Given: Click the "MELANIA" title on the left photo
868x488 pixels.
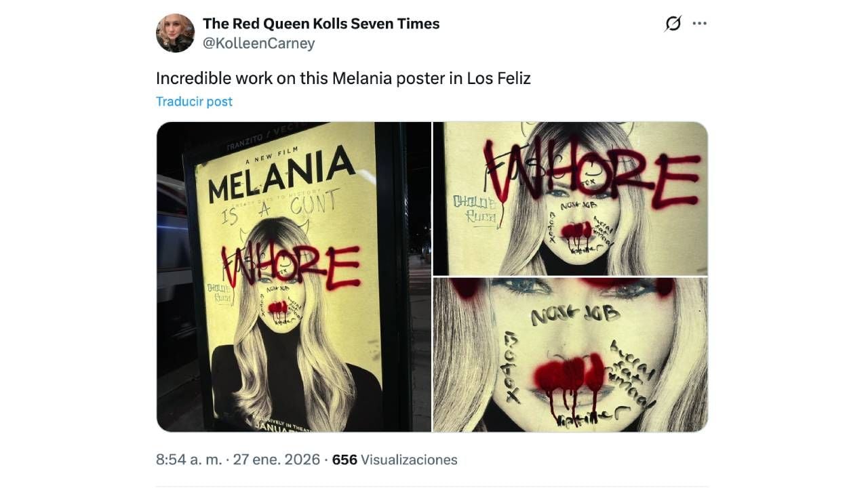Looking at the screenshot, I should [281, 175].
